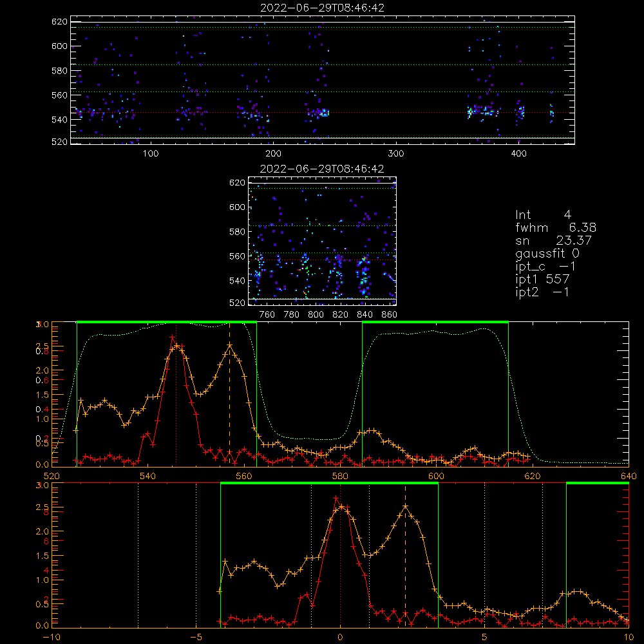644x644 pixels.
Task: Click the thick green bar spanning 585–615 in profile plot
Action: pos(435,322)
